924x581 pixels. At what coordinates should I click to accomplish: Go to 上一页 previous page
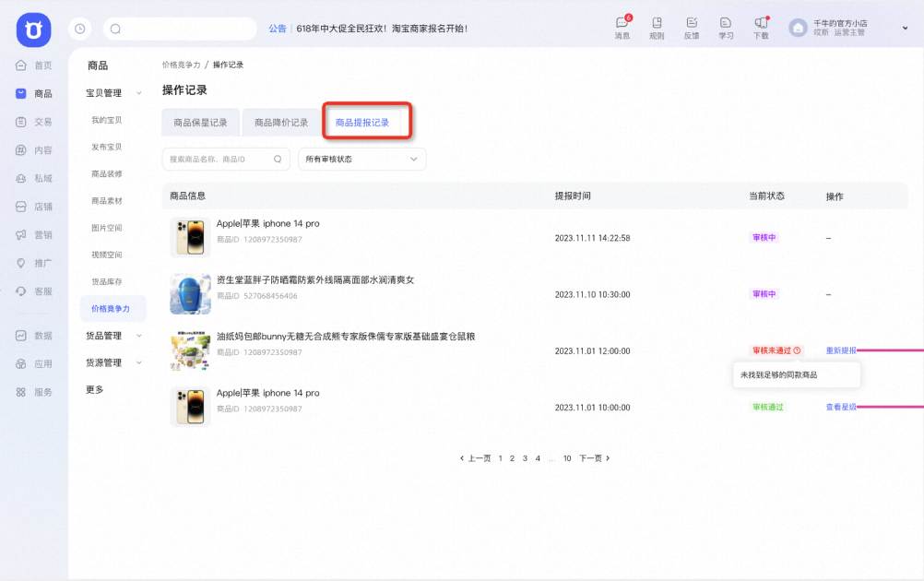(476, 458)
